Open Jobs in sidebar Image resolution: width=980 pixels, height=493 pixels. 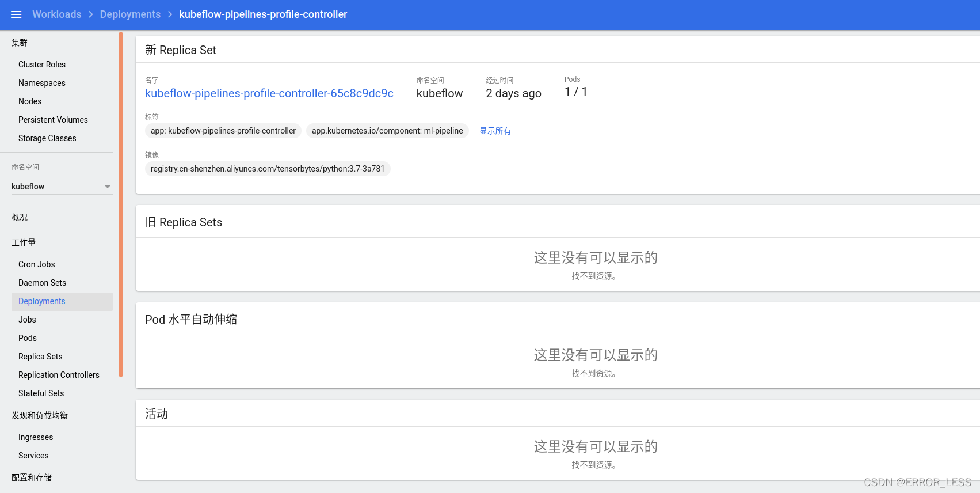point(27,320)
